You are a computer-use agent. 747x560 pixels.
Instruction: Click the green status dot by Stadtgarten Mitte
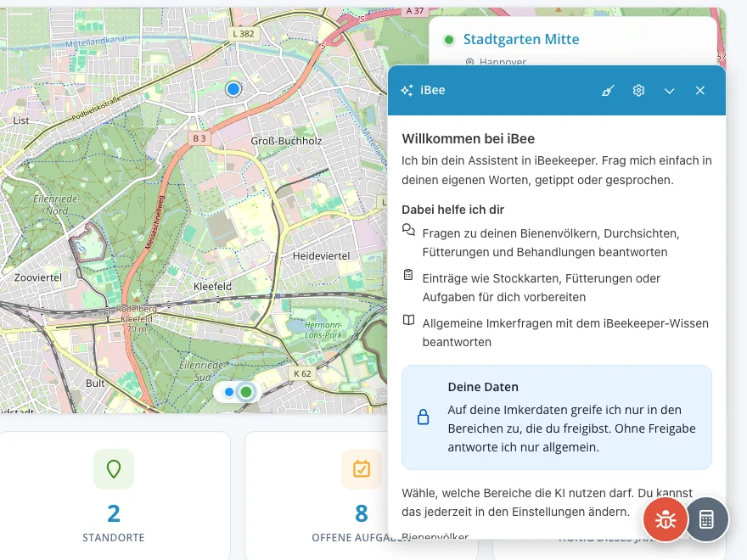[448, 40]
